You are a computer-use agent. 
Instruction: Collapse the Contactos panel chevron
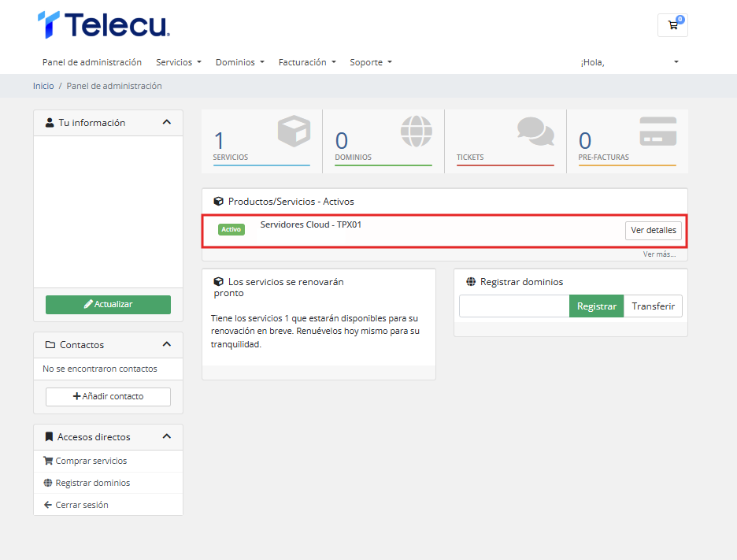point(166,345)
